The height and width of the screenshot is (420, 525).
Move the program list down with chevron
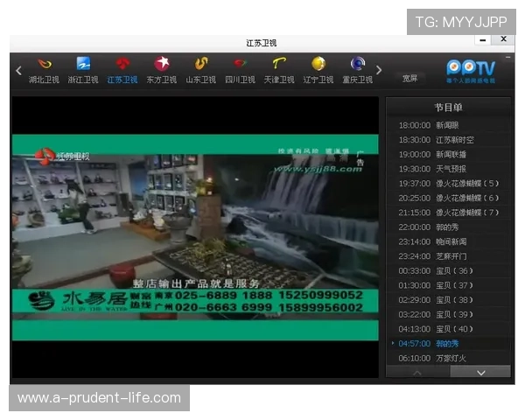click(x=480, y=373)
